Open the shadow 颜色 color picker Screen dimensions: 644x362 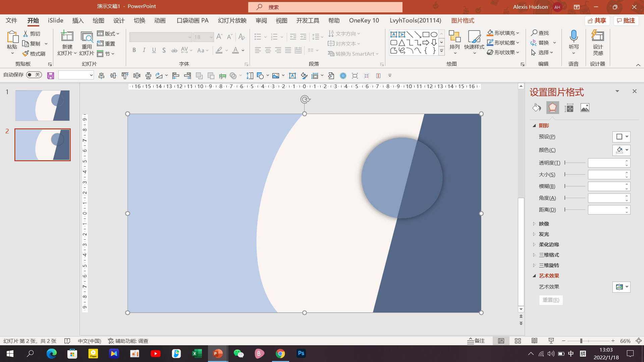click(x=622, y=150)
